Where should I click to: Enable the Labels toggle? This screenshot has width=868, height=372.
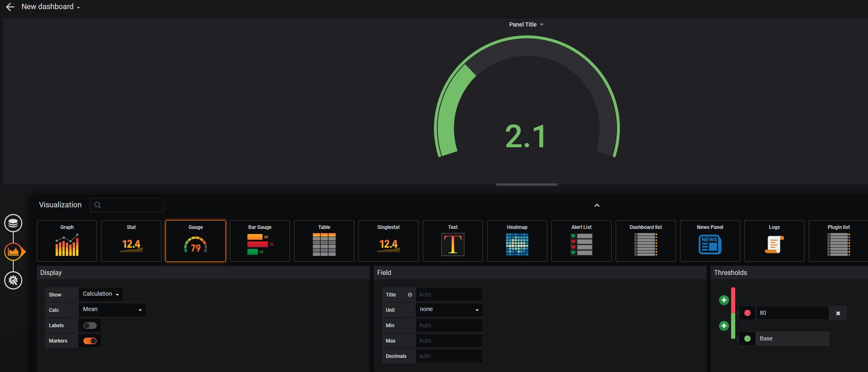[x=90, y=326]
